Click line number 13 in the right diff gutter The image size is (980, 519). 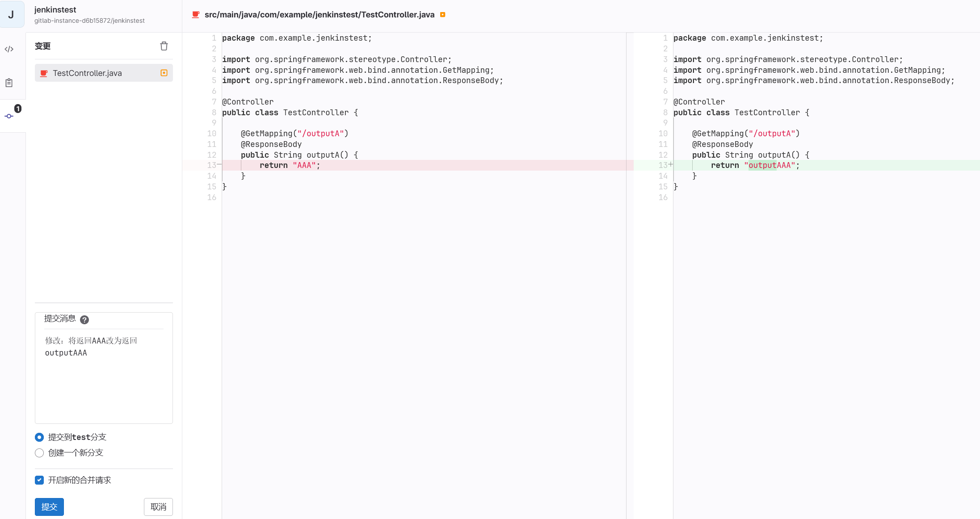tap(663, 165)
